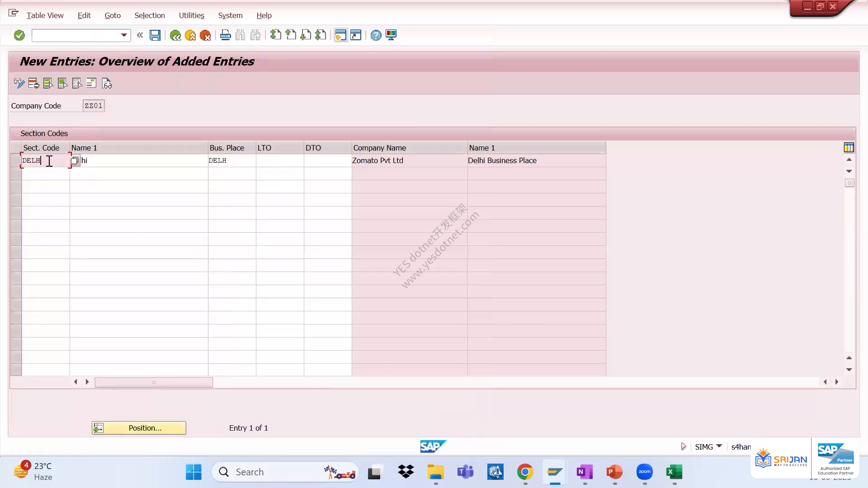
Task: Open the Table View menu
Action: tap(45, 15)
